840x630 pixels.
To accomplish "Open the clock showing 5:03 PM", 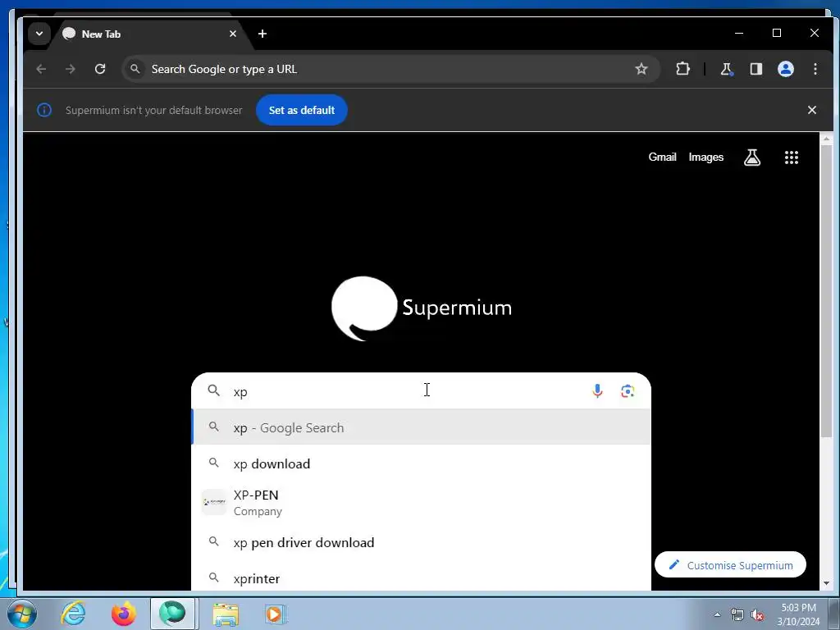I will (x=798, y=614).
